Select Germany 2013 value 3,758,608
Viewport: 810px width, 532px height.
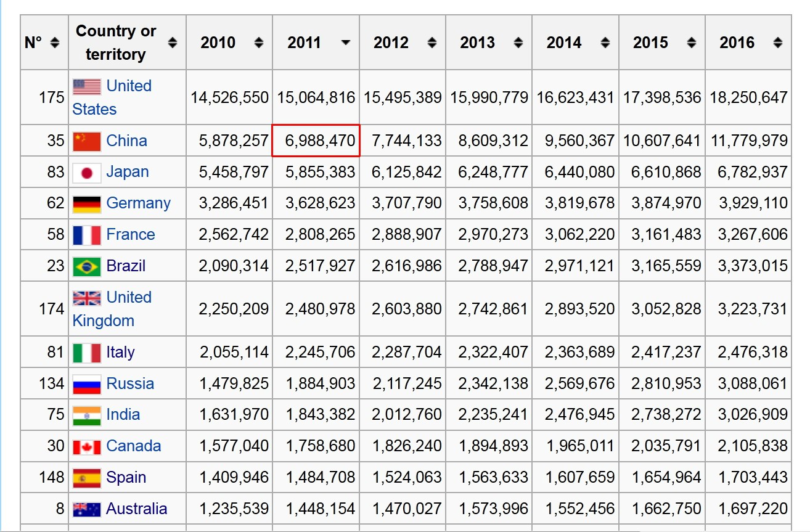coord(493,203)
